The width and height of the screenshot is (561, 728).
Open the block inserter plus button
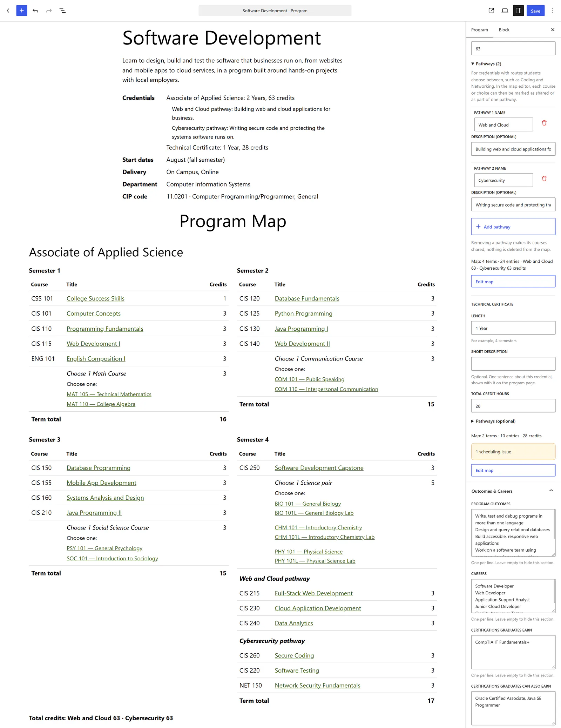pos(22,11)
